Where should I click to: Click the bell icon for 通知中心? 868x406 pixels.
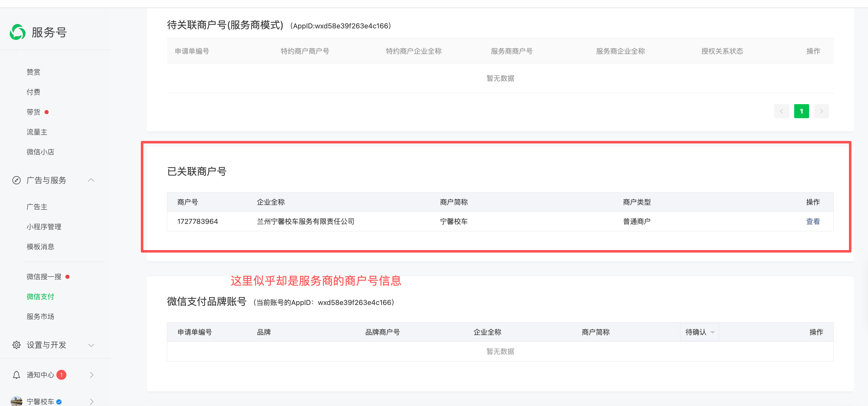(x=17, y=375)
